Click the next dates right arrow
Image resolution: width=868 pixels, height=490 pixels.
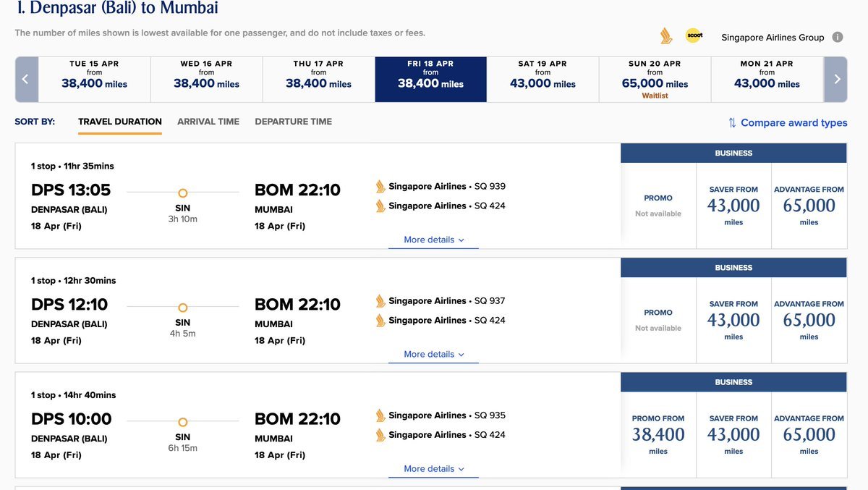click(836, 80)
